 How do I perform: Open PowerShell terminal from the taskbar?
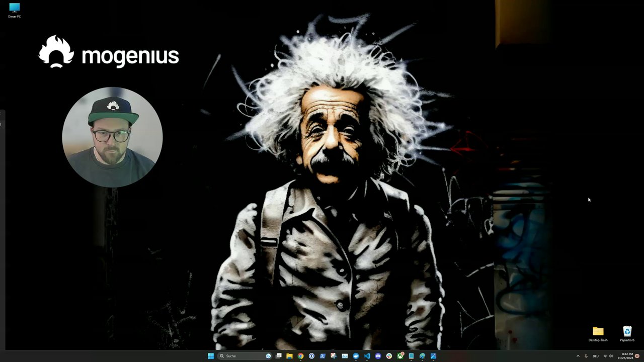[323, 356]
